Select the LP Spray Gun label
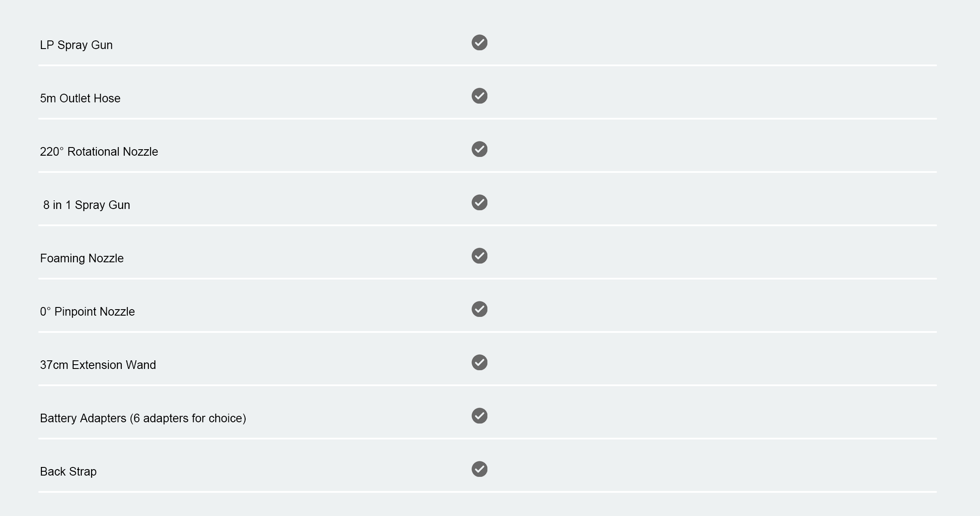Image resolution: width=980 pixels, height=516 pixels. (76, 45)
